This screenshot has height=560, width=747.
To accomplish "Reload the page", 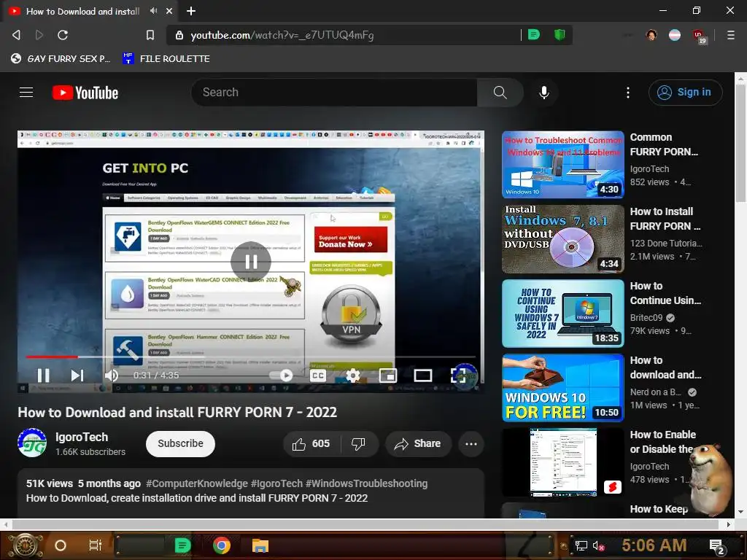I will coord(63,35).
